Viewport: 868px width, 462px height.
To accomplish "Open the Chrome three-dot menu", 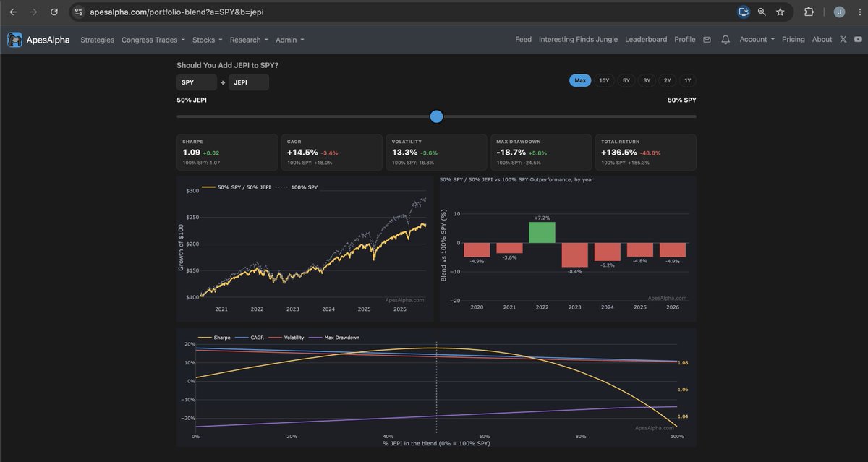I will pos(858,12).
